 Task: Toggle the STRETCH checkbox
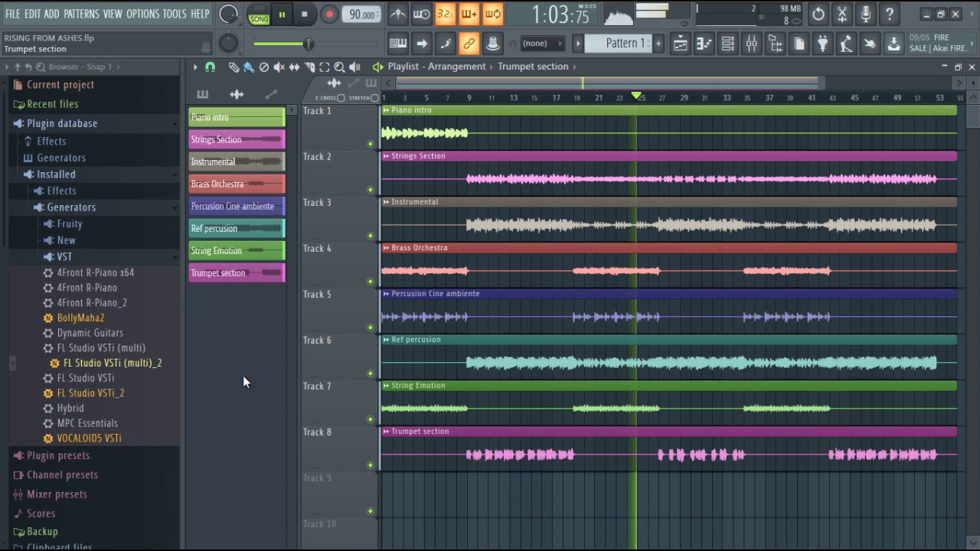coord(374,98)
